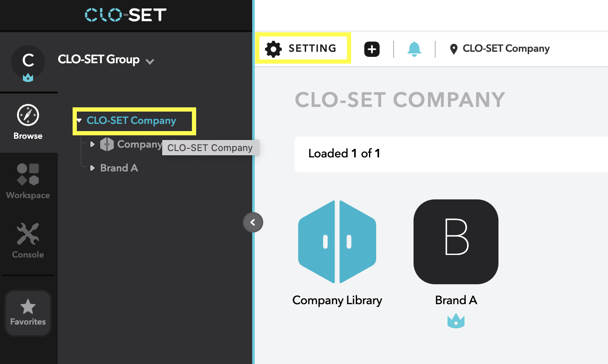Expand the Brand A tree node
Screen dimensions: 608x364
tap(92, 168)
